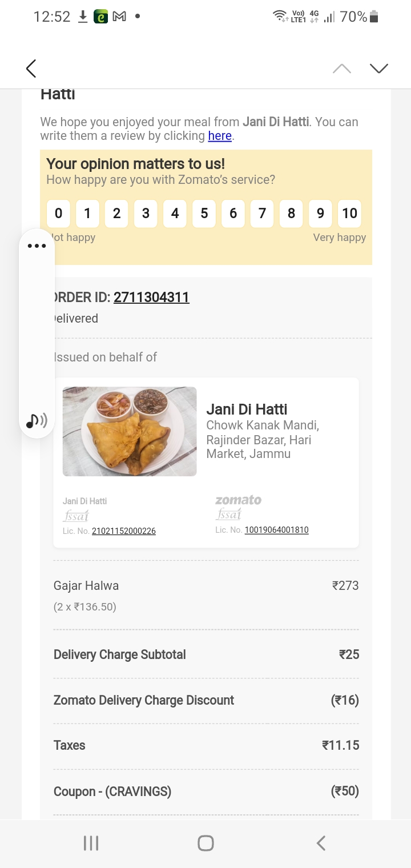The height and width of the screenshot is (868, 411).
Task: Pick rating 3 on the happiness scale
Action: click(146, 214)
